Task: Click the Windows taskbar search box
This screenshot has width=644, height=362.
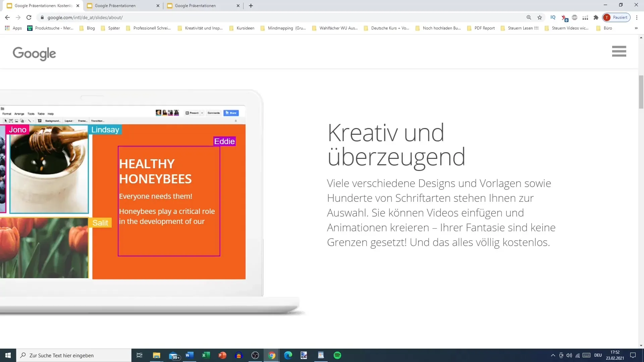Action: pos(74,355)
